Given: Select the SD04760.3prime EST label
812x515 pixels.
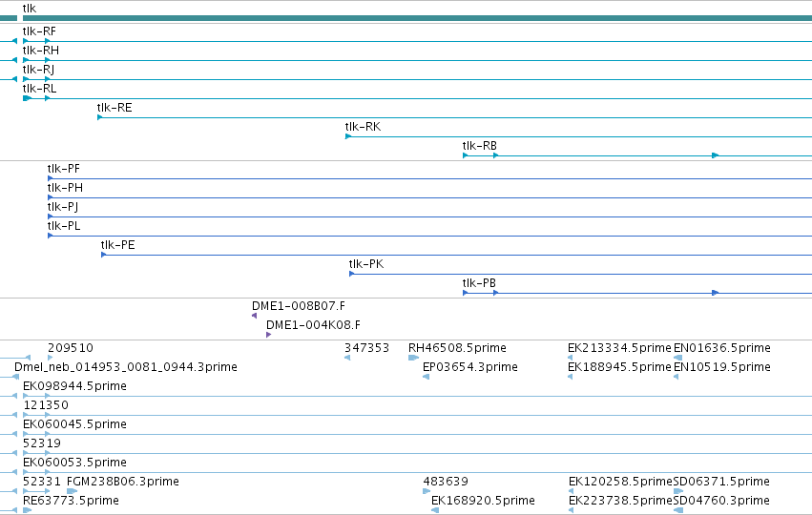Looking at the screenshot, I should (721, 501).
